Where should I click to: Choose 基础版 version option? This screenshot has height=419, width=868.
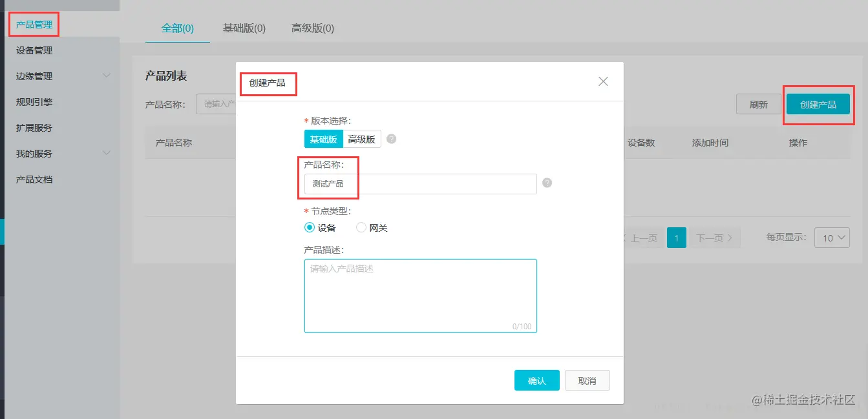click(323, 139)
